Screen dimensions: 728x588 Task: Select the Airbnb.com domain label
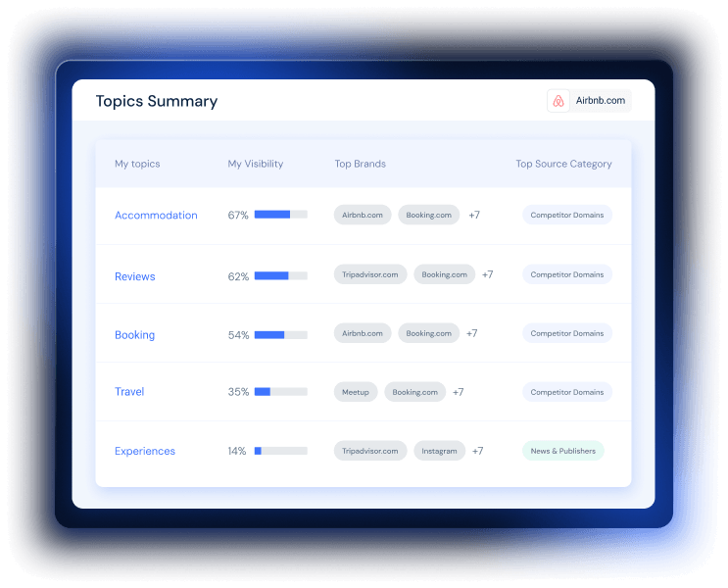(x=600, y=100)
